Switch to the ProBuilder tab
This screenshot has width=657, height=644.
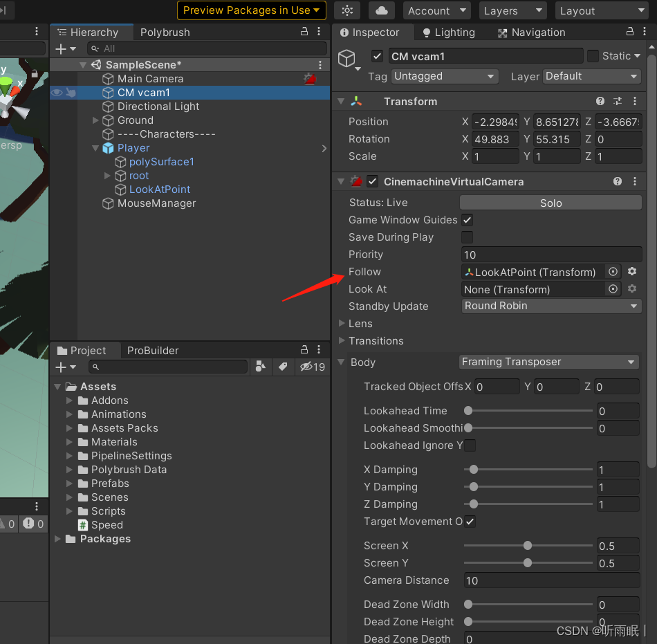pos(153,350)
